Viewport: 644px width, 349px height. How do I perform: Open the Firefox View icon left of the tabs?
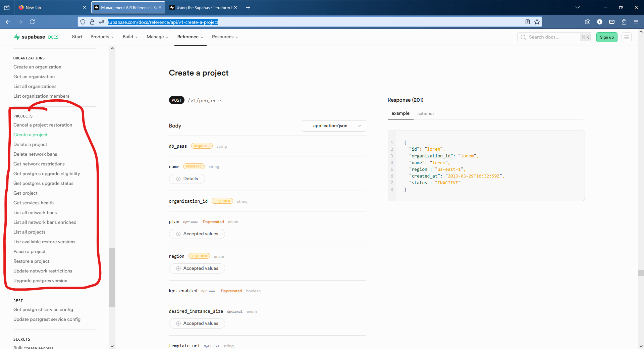7,7
